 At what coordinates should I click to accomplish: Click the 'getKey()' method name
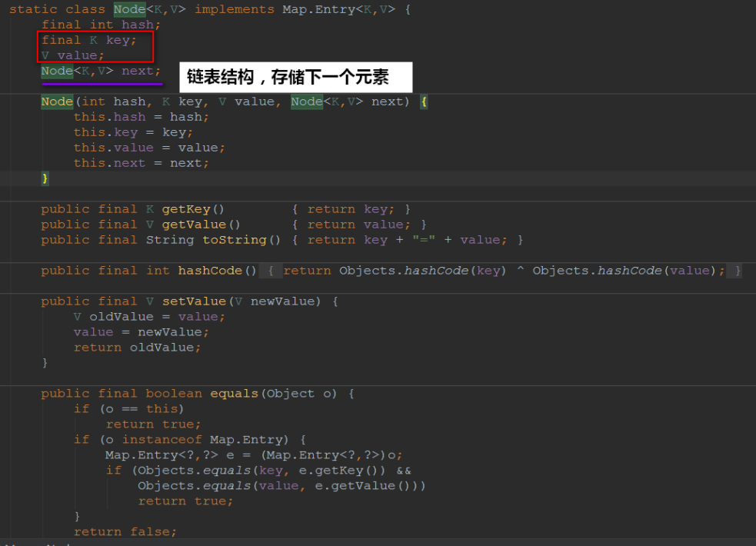click(x=193, y=209)
